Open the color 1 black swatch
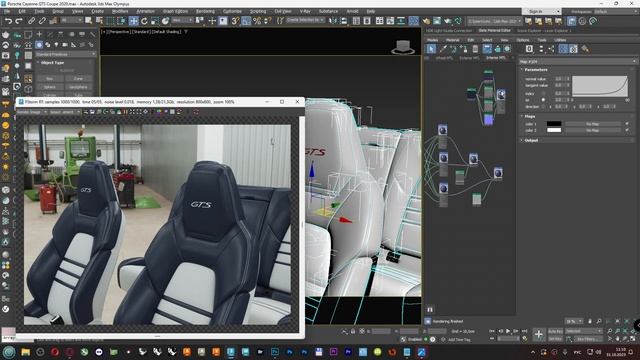This screenshot has width=640, height=360. (554, 124)
